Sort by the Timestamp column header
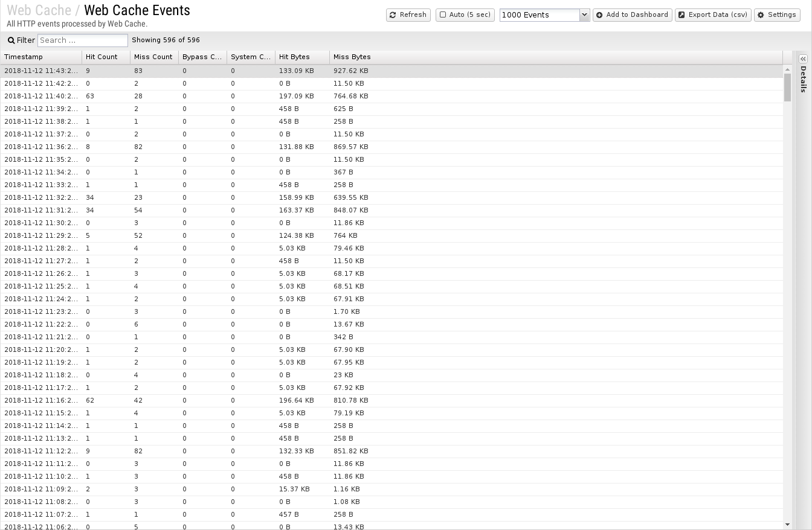This screenshot has height=530, width=812. pyautogui.click(x=41, y=57)
